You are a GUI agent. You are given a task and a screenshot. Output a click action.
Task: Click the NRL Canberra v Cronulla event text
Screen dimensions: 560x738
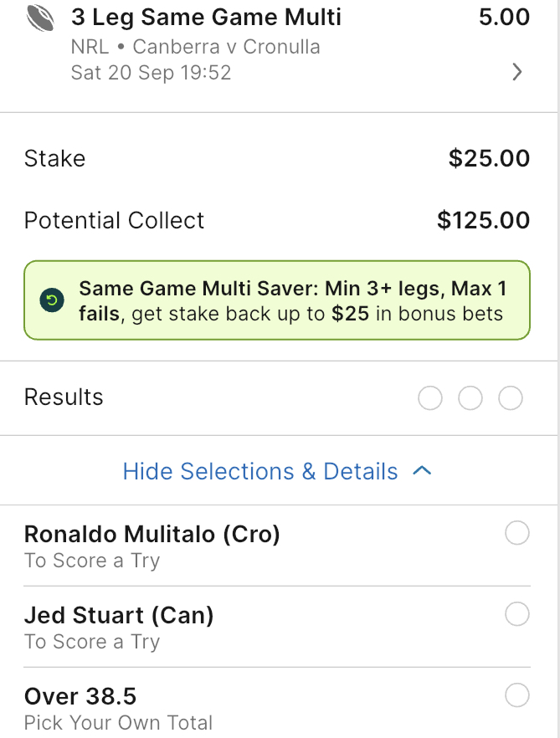pos(196,47)
